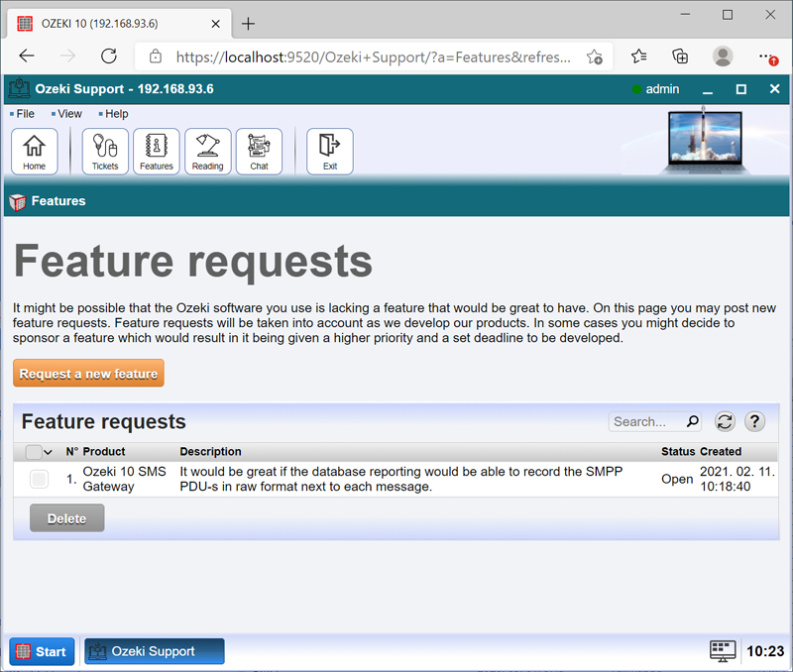Click Request a new feature button

88,374
